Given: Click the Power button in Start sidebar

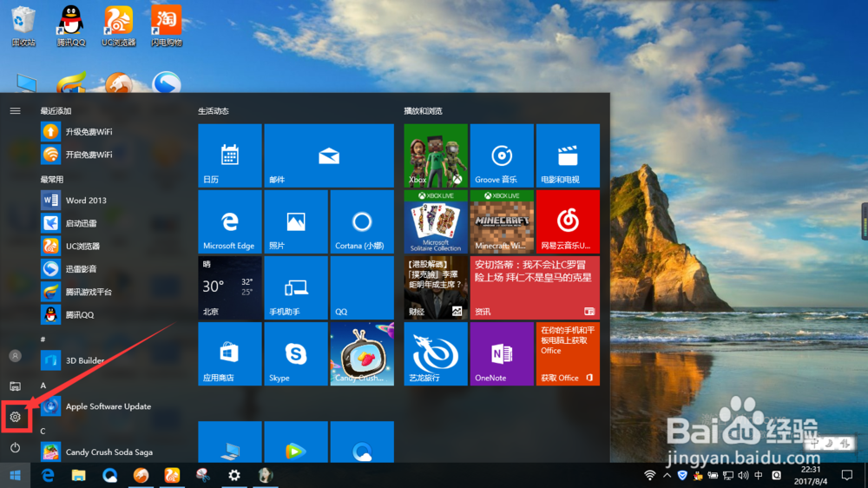Looking at the screenshot, I should coord(15,447).
